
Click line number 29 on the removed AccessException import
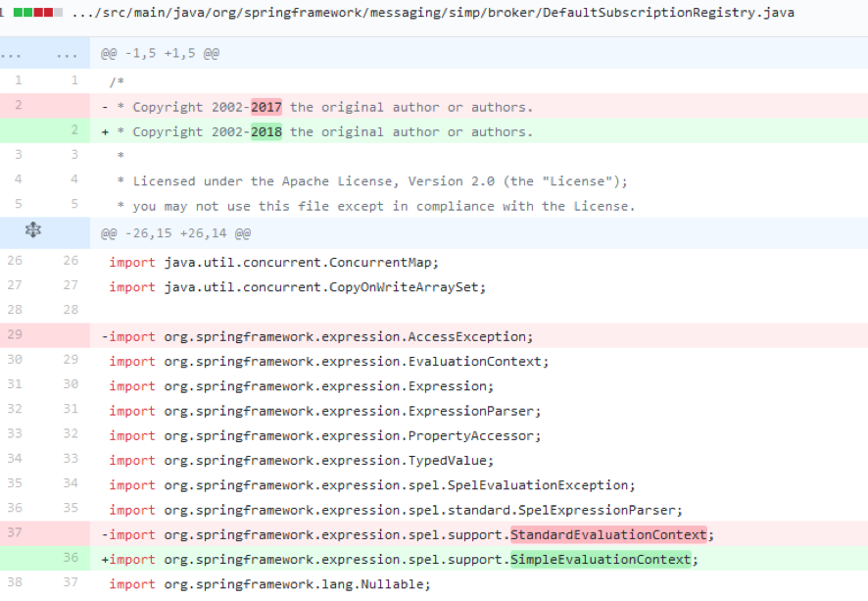coord(18,335)
